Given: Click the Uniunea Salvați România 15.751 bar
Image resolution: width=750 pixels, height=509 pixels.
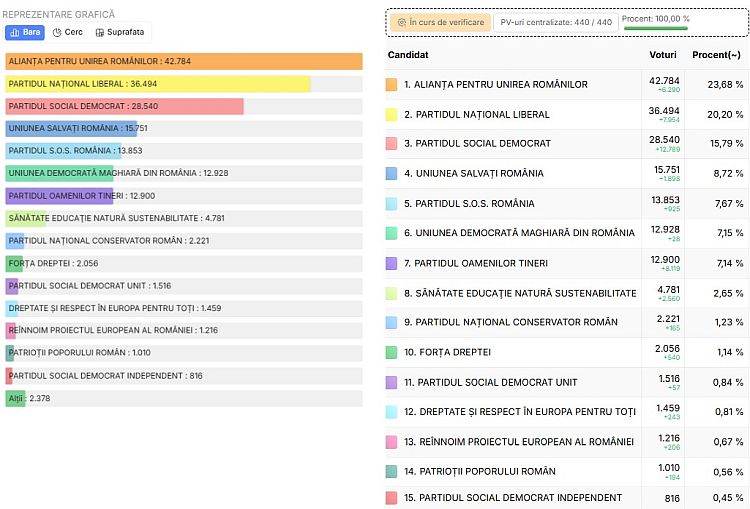Looking at the screenshot, I should click(71, 128).
